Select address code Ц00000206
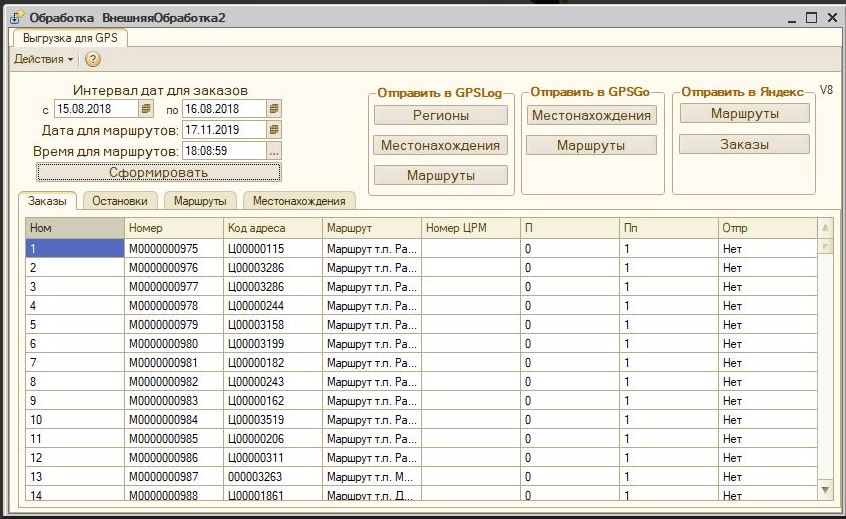 coord(272,439)
